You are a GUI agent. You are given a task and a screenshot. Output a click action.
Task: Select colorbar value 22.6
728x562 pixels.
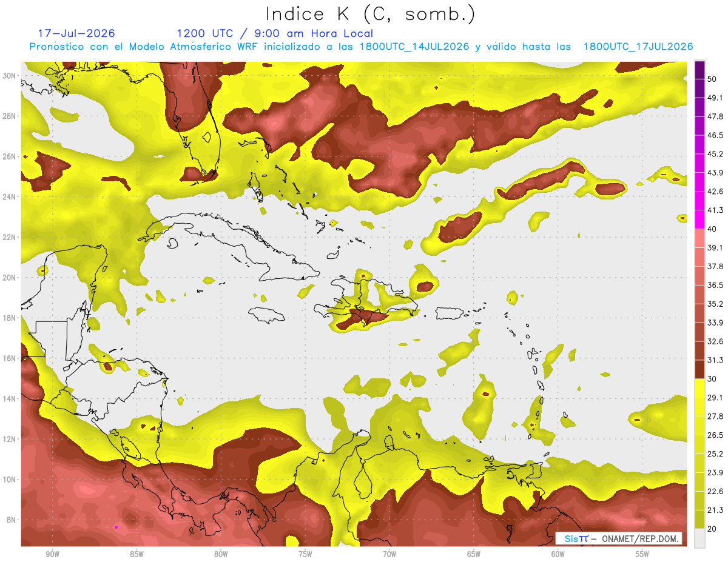[x=715, y=491]
